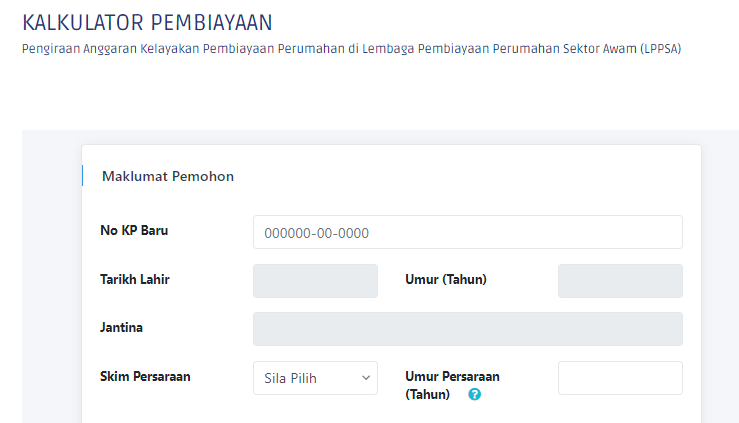This screenshot has width=739, height=423.
Task: Click the Umur Persaraan text box
Action: [x=620, y=378]
